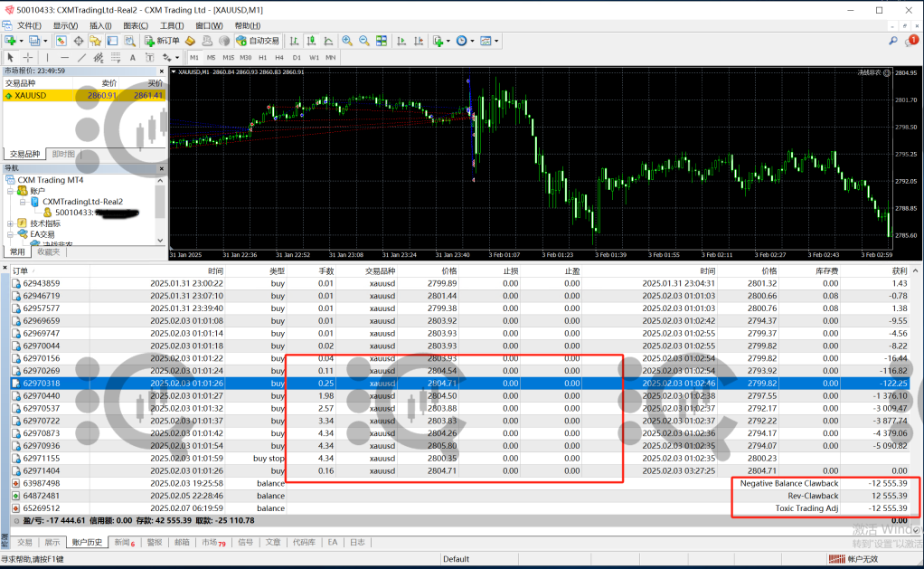Click the 新订单 (New Order) toolbar button

161,41
